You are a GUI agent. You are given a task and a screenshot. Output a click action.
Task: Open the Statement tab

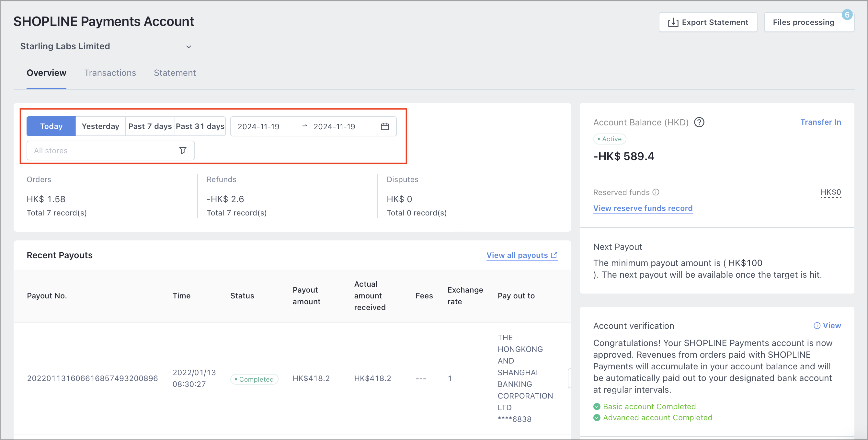coord(175,73)
